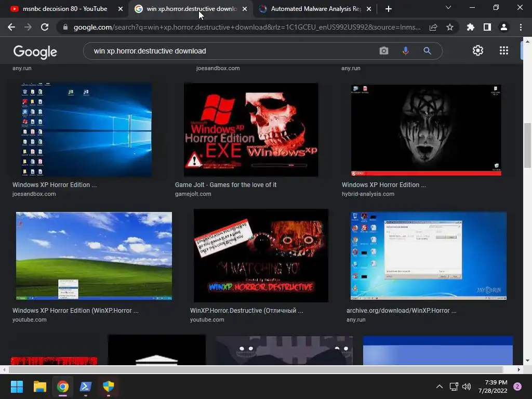This screenshot has width=532, height=399.
Task: Open File Explorer from taskbar
Action: [39, 387]
